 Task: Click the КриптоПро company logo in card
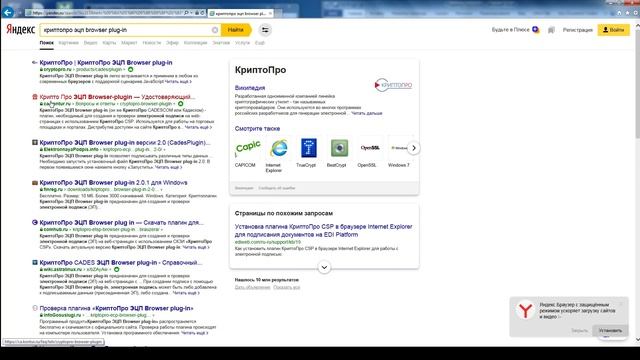(x=393, y=85)
